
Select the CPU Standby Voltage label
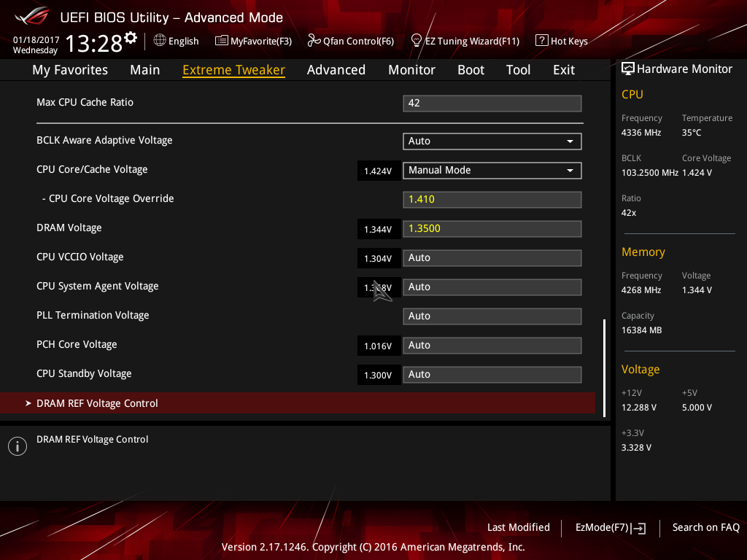[84, 374]
